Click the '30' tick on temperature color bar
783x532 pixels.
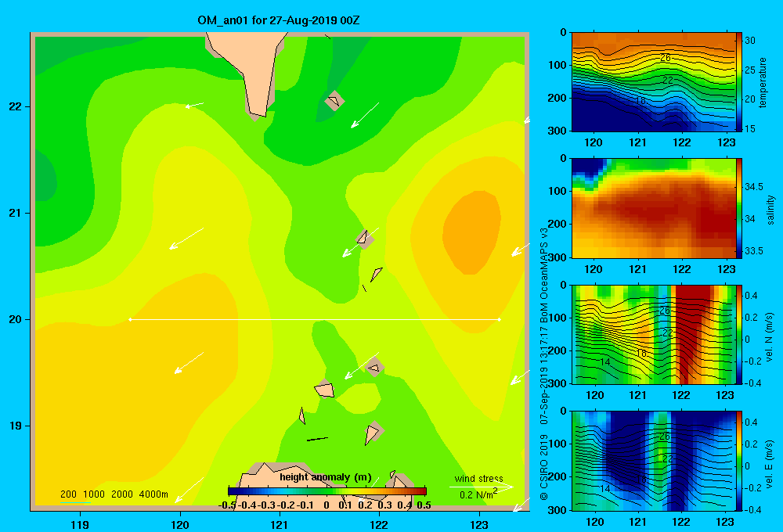(x=750, y=41)
